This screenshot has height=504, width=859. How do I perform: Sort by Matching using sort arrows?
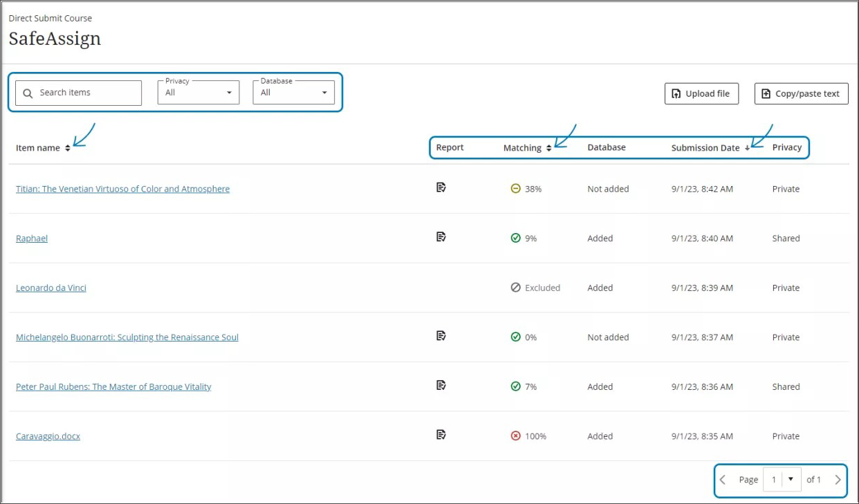click(549, 148)
